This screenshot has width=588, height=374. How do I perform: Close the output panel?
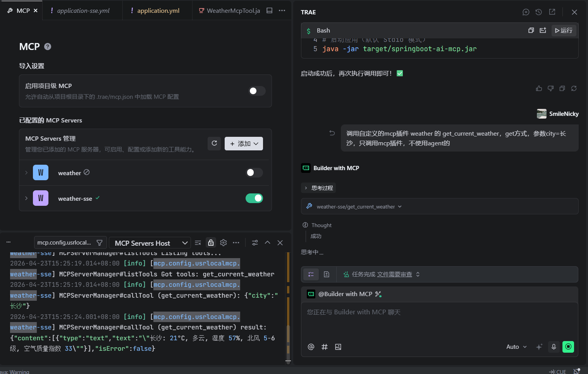[280, 243]
